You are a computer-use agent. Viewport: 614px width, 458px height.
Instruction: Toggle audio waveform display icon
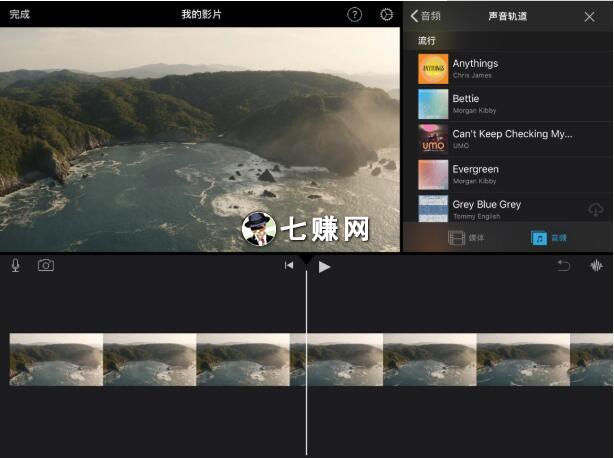(x=596, y=265)
